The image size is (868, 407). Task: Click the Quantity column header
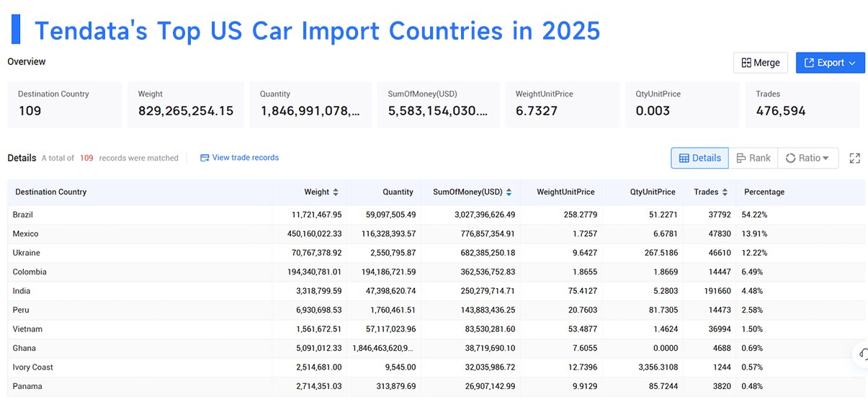(x=398, y=192)
